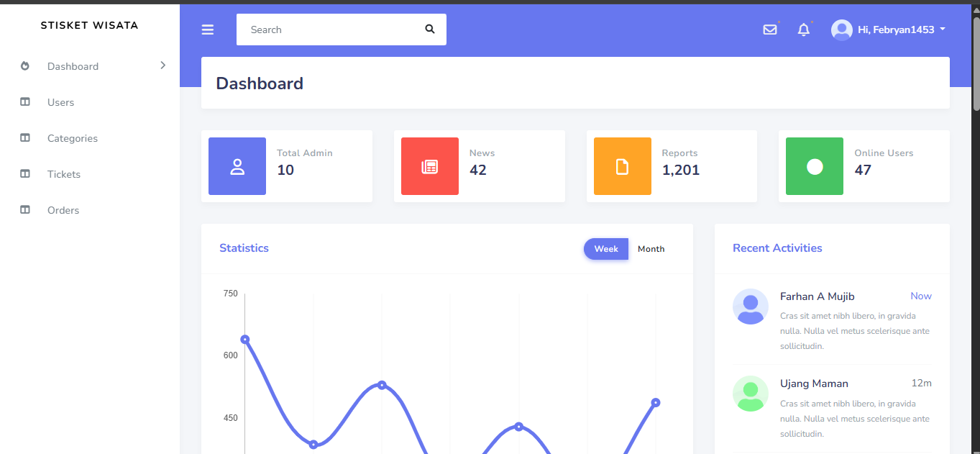Screen dimensions: 980x454
Task: Open Dashboard in the sidebar
Action: (90, 66)
